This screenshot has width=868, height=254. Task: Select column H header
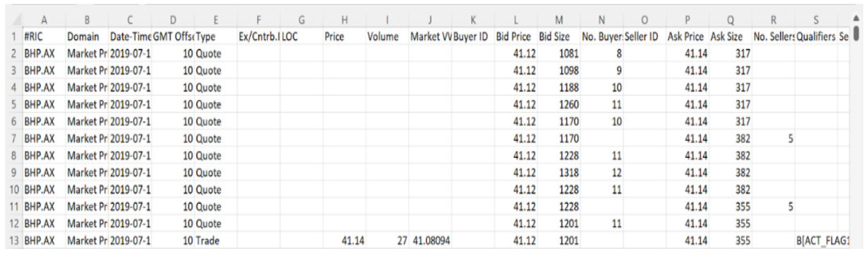344,20
